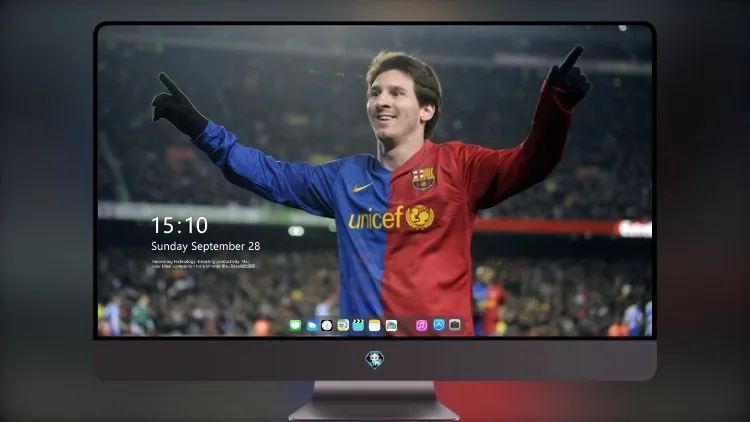
Task: Open the green Messages app in dock
Action: tap(295, 325)
